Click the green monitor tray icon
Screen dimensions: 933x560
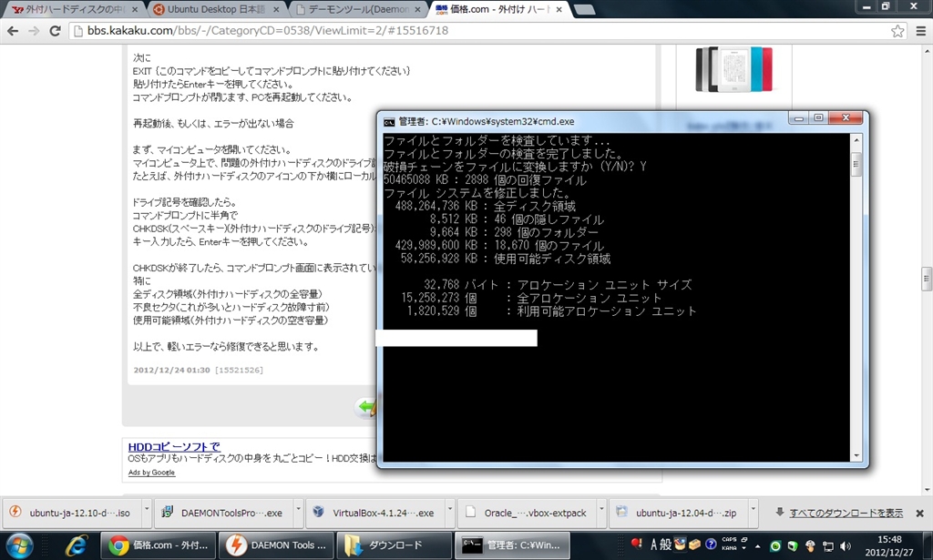click(x=793, y=545)
